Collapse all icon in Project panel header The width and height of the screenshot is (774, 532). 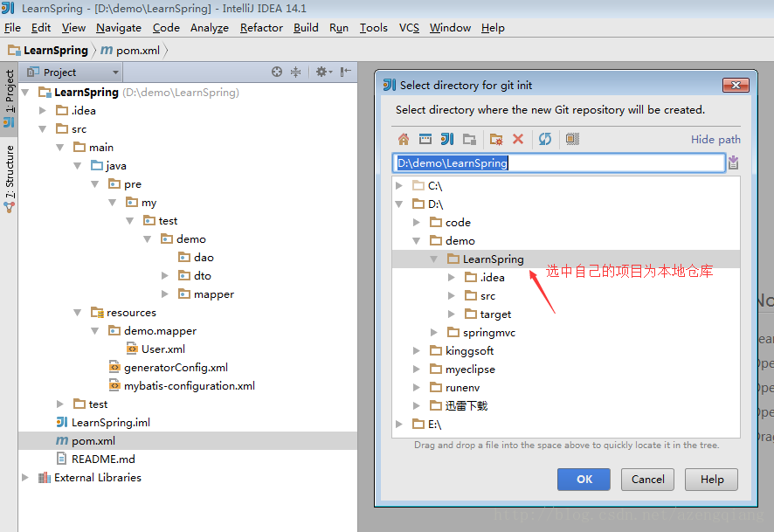click(295, 72)
